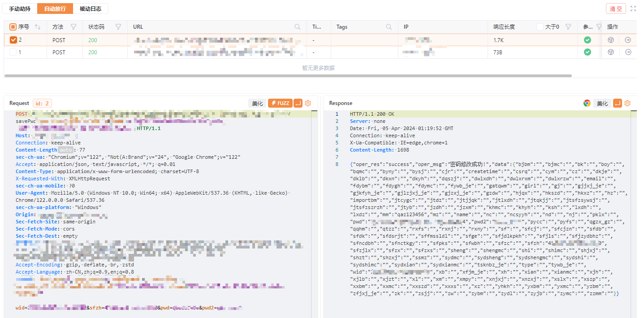This screenshot has height=318, width=644.
Task: Open the 状态码 column filter dropdown
Action: point(118,27)
